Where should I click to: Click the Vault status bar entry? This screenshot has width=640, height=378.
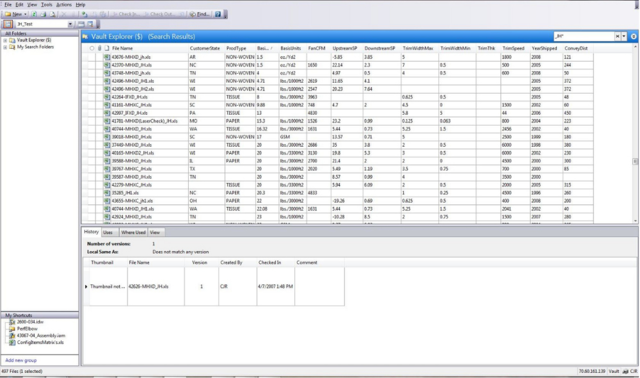tap(614, 371)
